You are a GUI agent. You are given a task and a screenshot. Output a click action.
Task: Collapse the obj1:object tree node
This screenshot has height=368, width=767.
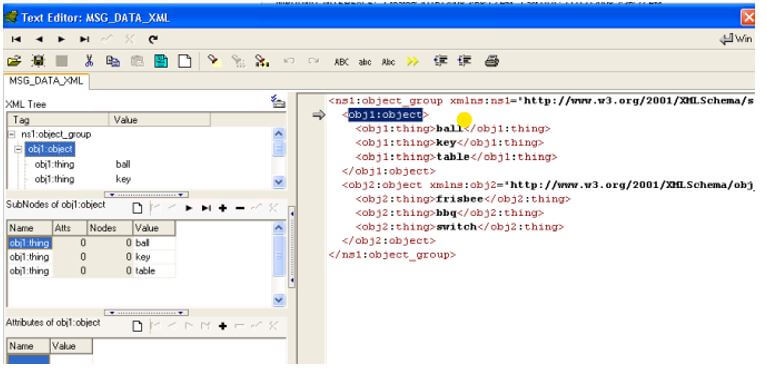point(19,149)
